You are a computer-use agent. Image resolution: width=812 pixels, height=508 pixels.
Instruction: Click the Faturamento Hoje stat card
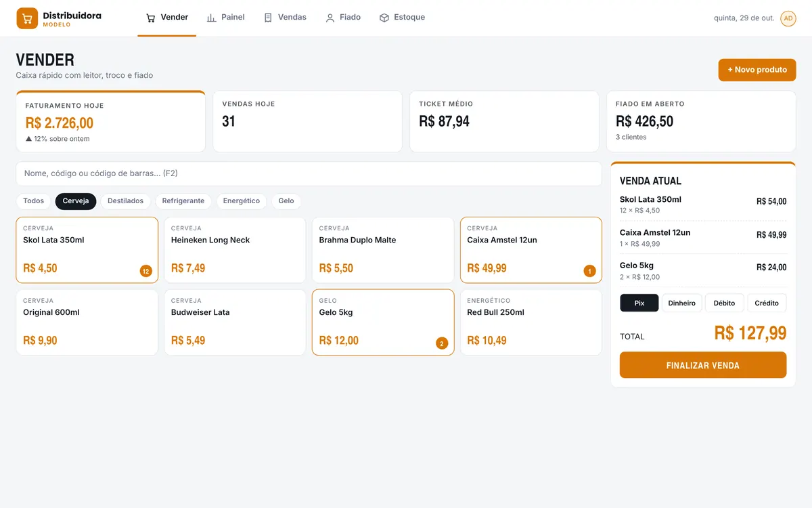pyautogui.click(x=111, y=121)
